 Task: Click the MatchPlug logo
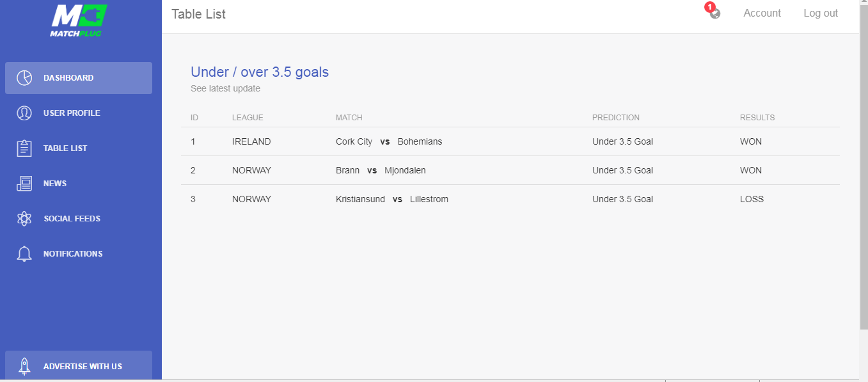(x=77, y=20)
